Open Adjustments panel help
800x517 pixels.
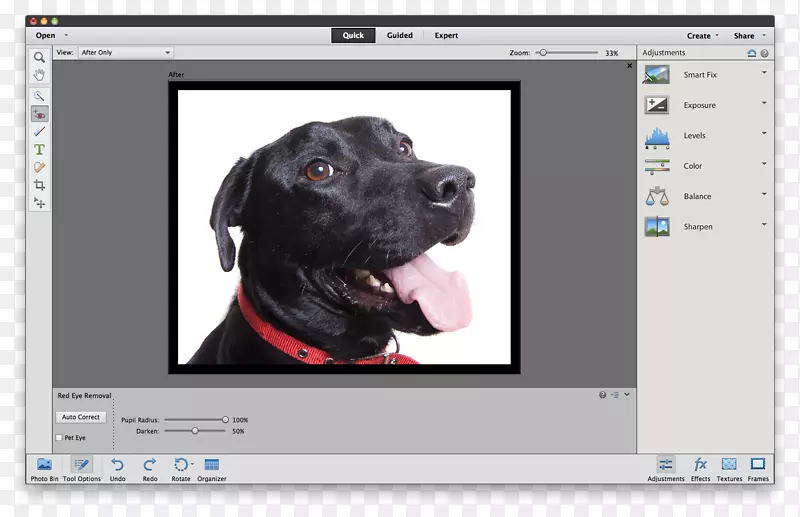pyautogui.click(x=764, y=53)
